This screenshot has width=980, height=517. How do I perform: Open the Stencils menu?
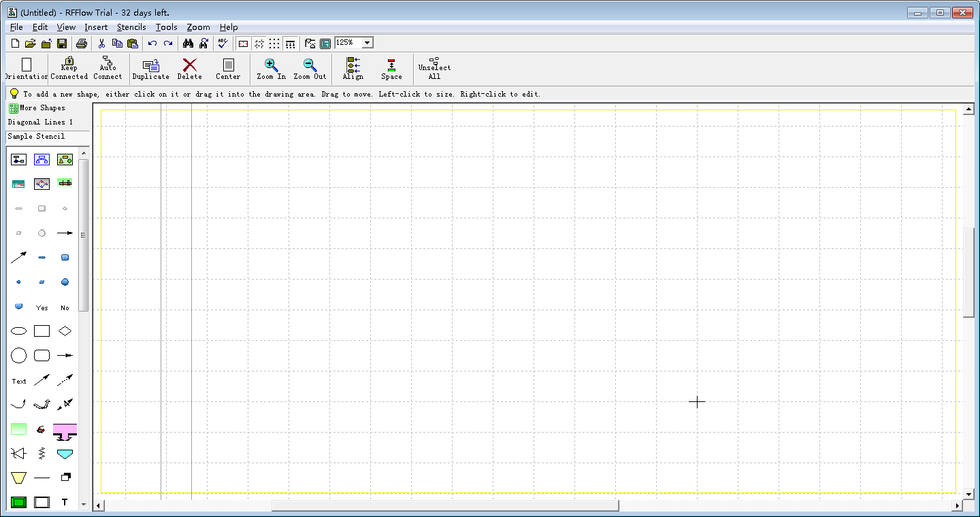click(131, 27)
